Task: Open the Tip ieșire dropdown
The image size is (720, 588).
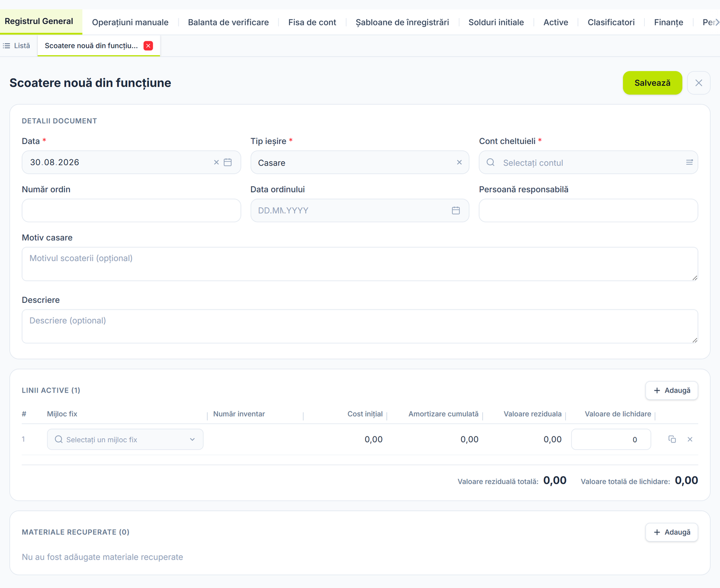Action: coord(360,162)
